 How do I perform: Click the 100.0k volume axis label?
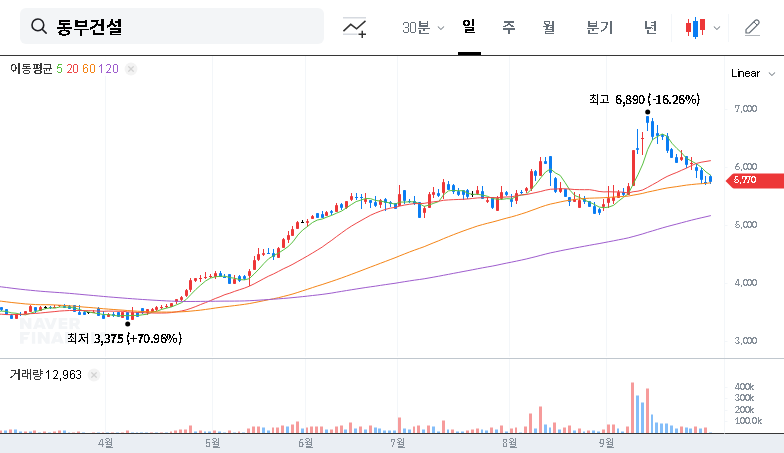748,421
